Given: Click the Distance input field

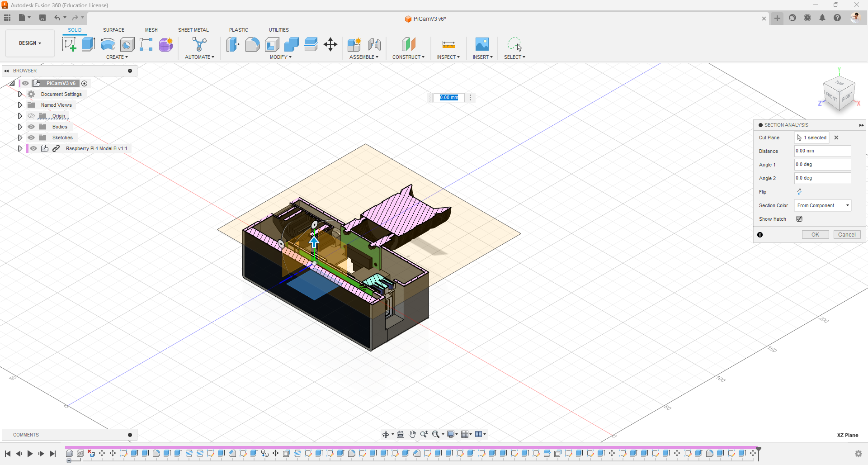Looking at the screenshot, I should [823, 151].
